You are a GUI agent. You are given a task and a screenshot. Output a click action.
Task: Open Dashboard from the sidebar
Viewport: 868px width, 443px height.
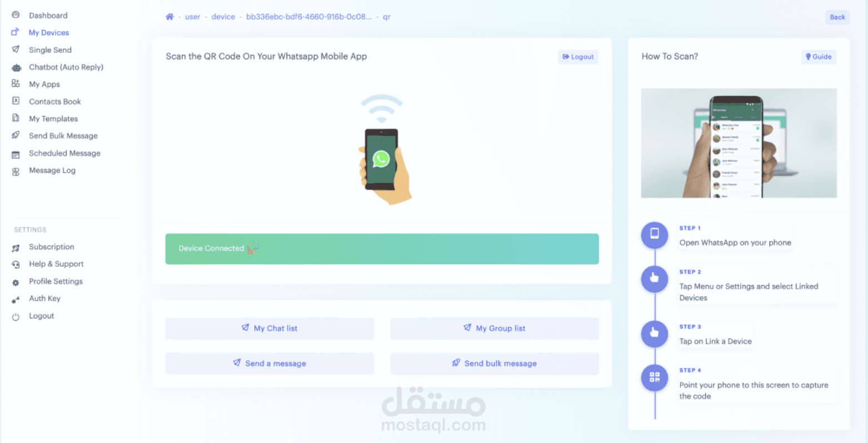[x=48, y=16]
